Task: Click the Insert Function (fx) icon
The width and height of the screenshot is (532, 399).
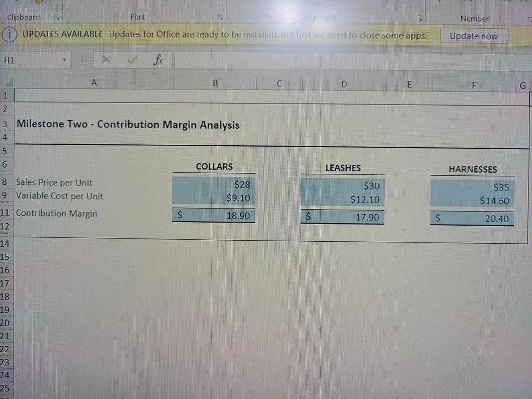Action: tap(158, 60)
